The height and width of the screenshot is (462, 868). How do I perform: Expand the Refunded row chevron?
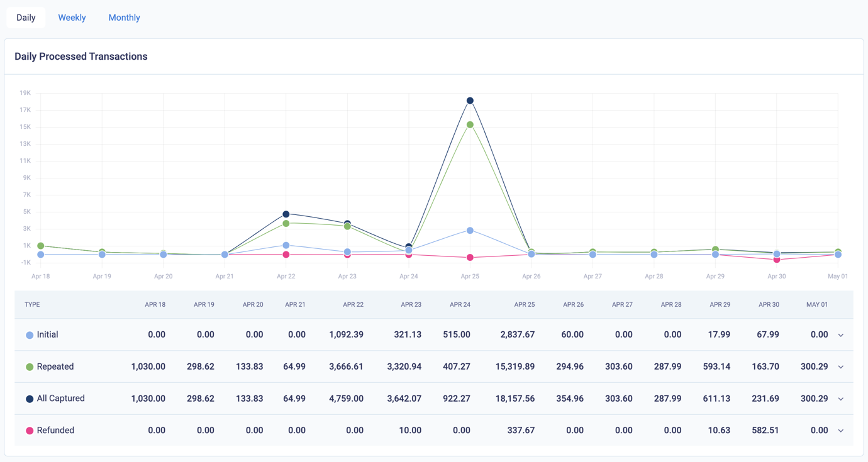coord(841,431)
